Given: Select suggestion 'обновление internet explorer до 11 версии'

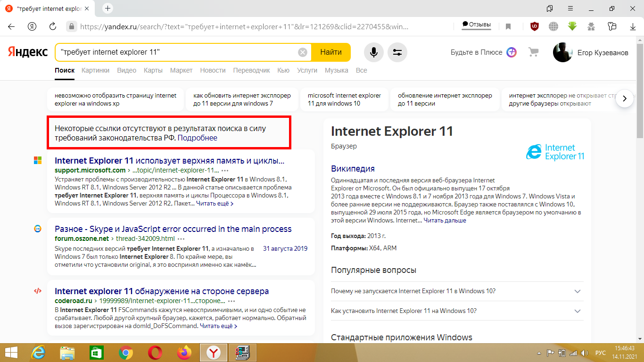Looking at the screenshot, I should (445, 99).
